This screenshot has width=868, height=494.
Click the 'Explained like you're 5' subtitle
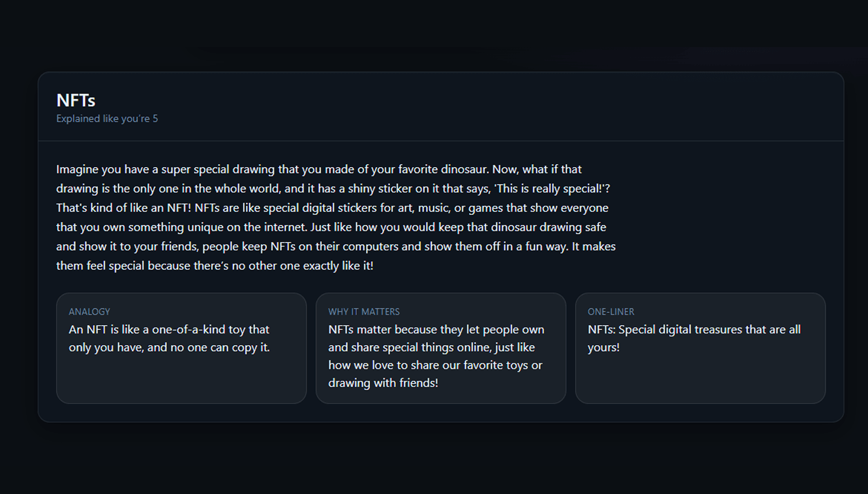tap(107, 119)
